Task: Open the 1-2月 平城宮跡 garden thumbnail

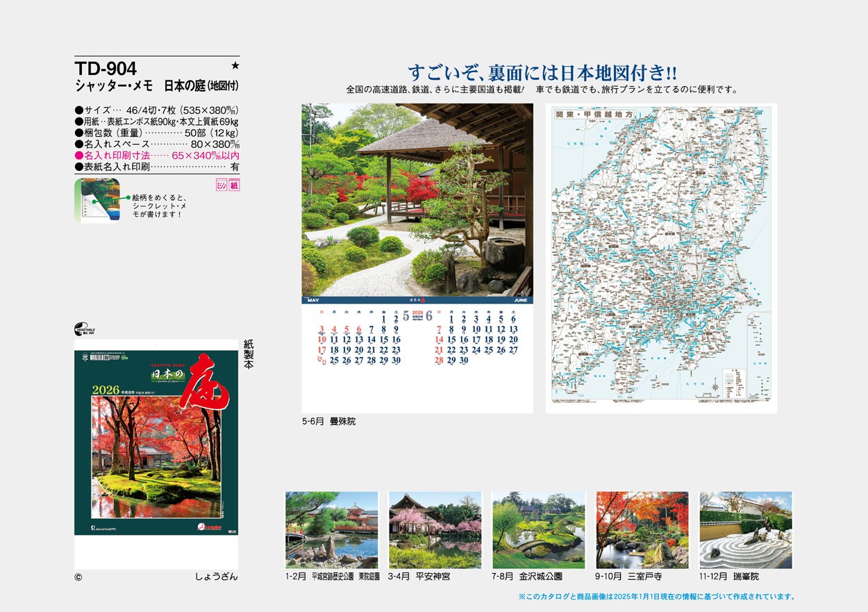Action: pyautogui.click(x=332, y=530)
